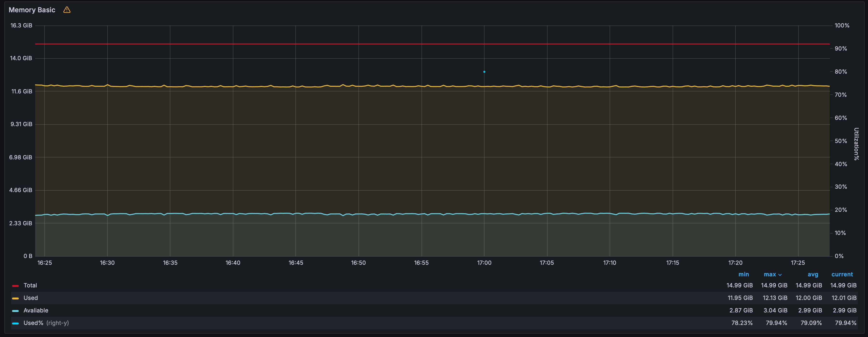The image size is (868, 337).
Task: Toggle visibility of the Total series
Action: point(30,285)
